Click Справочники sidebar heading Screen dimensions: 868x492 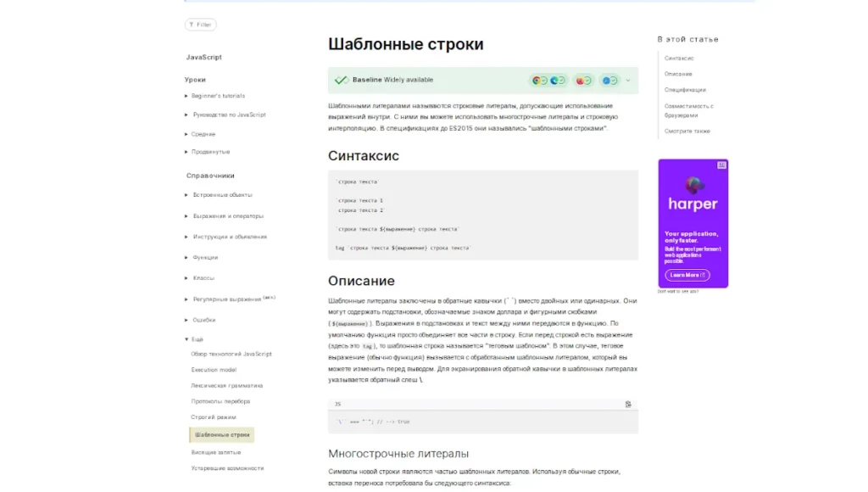210,176
